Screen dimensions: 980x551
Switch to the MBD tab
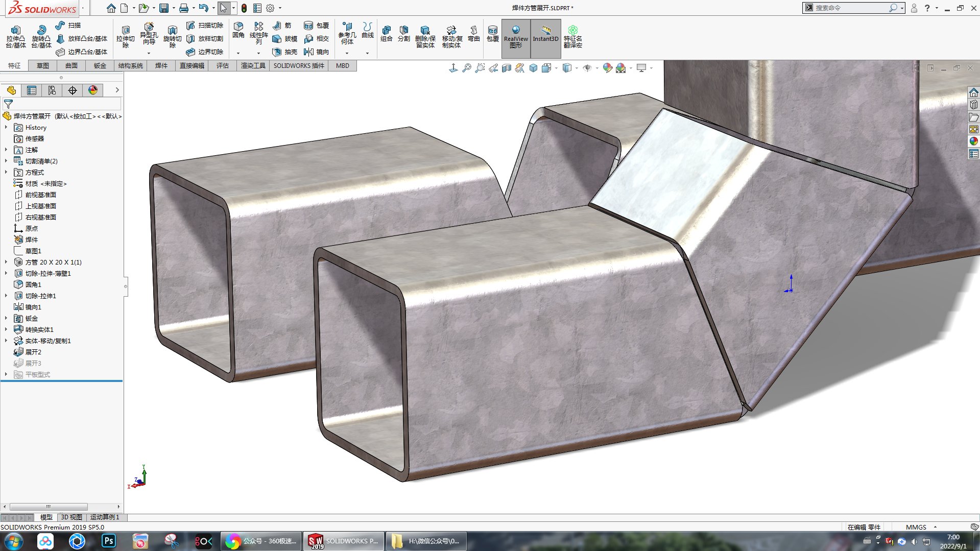click(343, 65)
